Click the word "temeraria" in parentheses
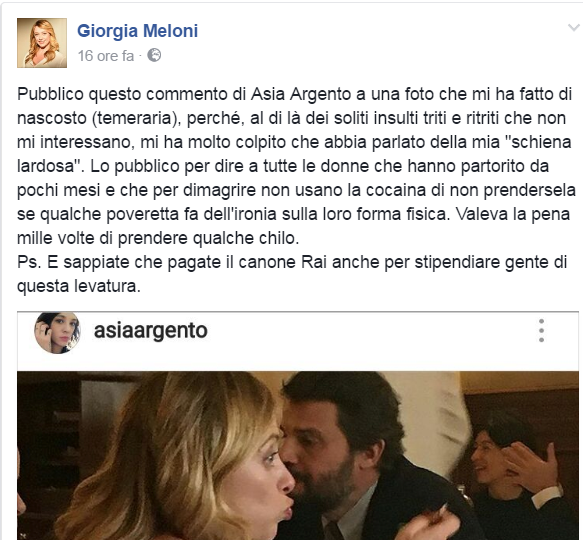The width and height of the screenshot is (583, 540). point(133,118)
